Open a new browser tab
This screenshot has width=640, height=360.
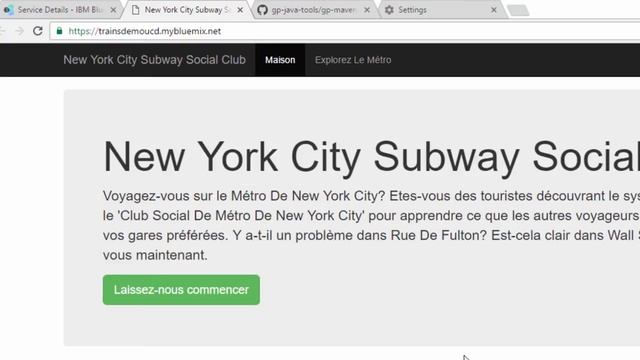click(518, 11)
